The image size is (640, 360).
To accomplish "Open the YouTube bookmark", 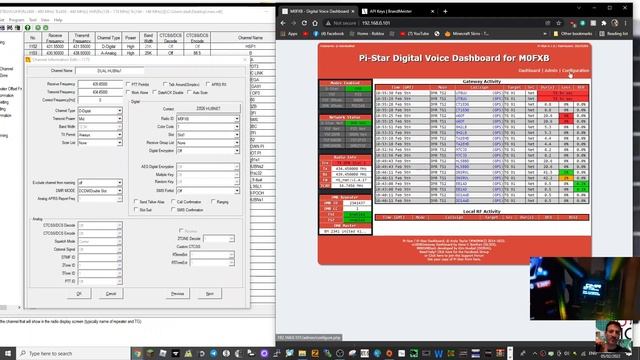I will click(x=414, y=34).
